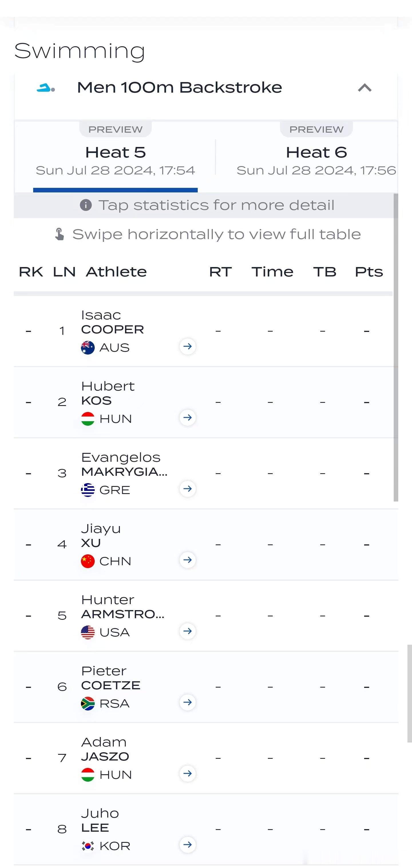Viewport: 412px width, 868px height.
Task: Open Isaac Cooper's athlete detail arrow
Action: (x=187, y=347)
